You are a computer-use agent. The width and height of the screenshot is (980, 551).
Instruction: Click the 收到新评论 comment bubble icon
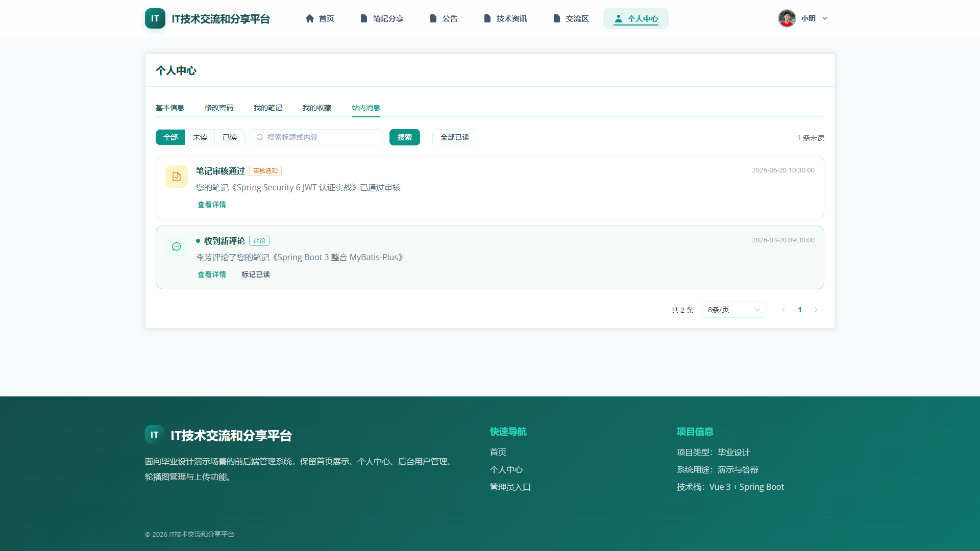pos(176,246)
